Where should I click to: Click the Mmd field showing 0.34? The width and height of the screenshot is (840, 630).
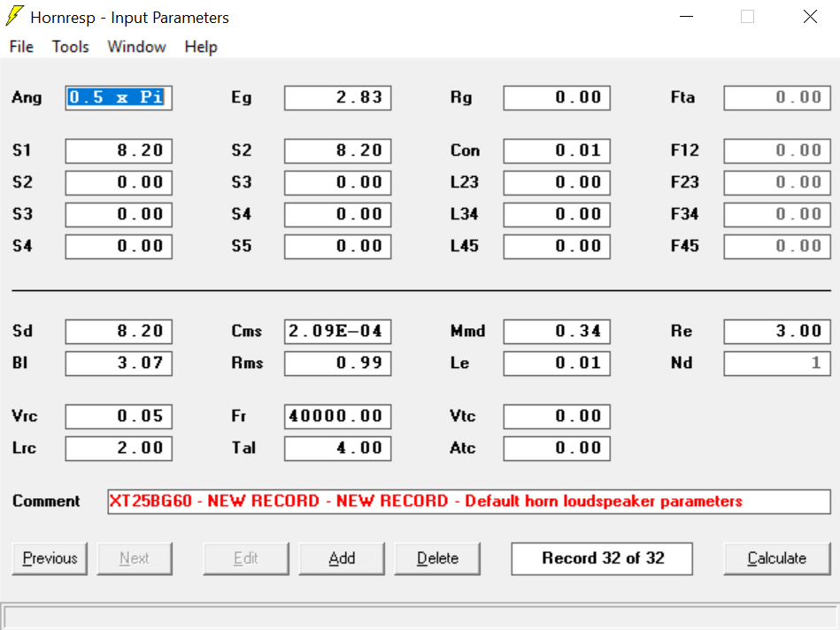coord(557,332)
